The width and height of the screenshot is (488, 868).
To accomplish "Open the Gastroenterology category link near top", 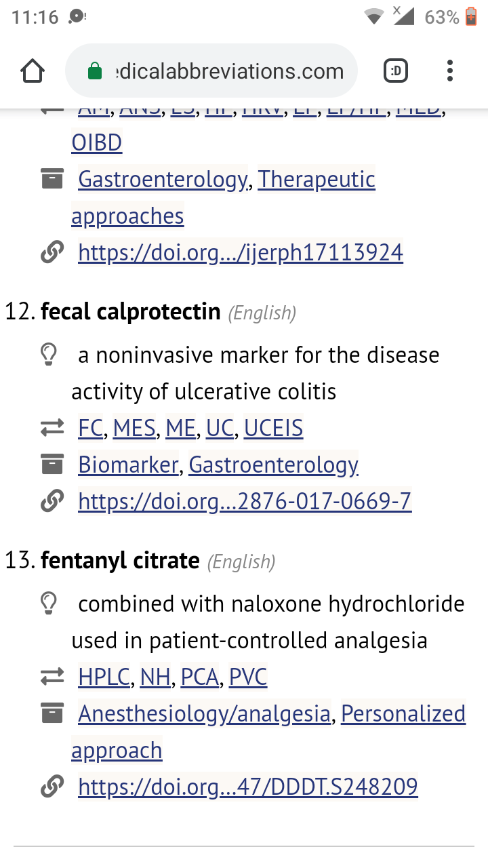I will click(163, 179).
